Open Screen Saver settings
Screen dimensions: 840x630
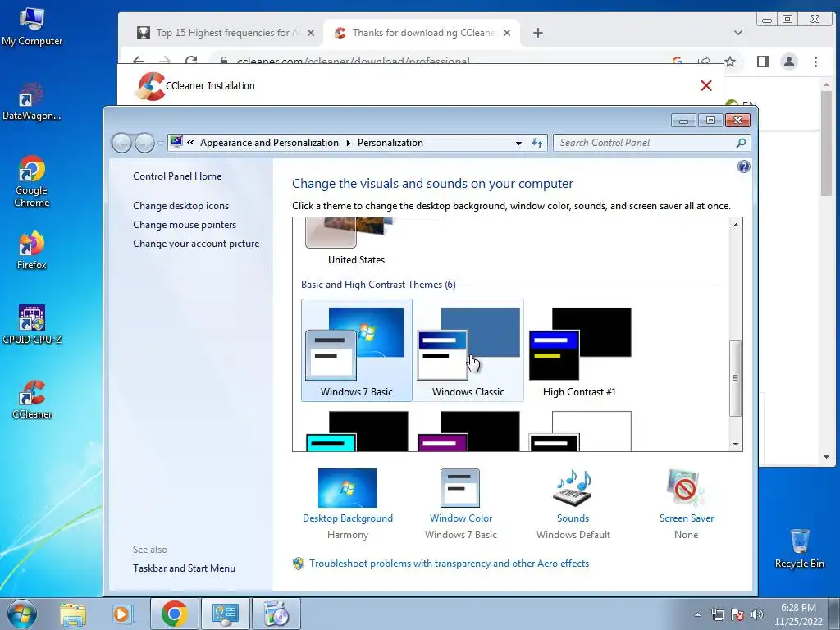coord(687,504)
